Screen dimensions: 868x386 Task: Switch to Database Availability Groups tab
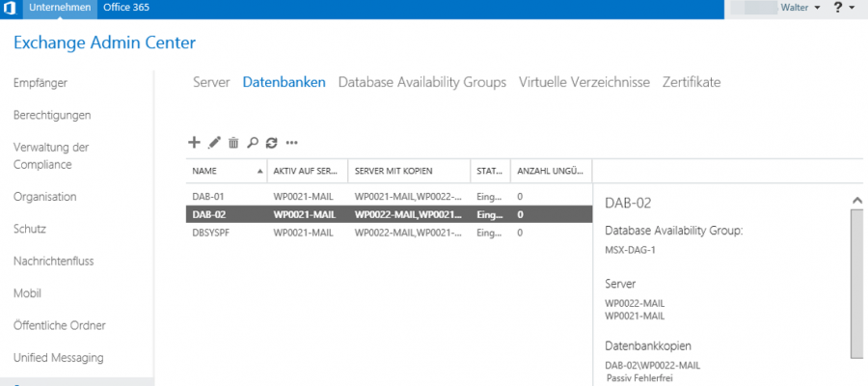click(421, 82)
